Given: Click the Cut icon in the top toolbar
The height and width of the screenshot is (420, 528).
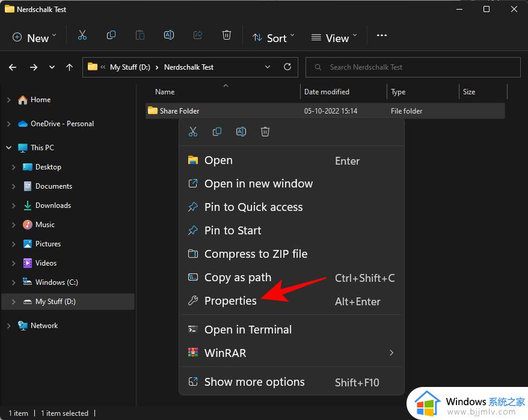Looking at the screenshot, I should click(x=82, y=35).
